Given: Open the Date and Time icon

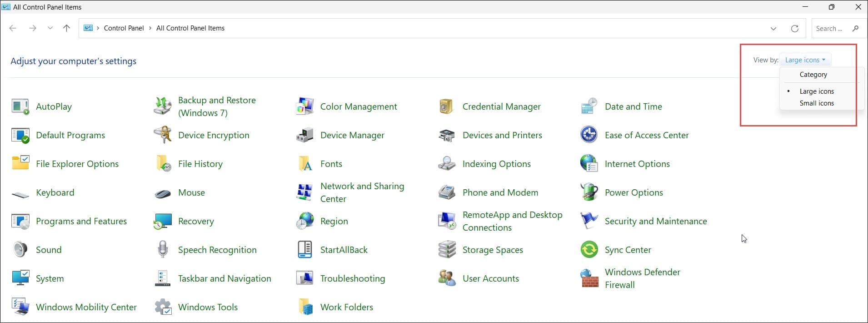Looking at the screenshot, I should click(589, 106).
